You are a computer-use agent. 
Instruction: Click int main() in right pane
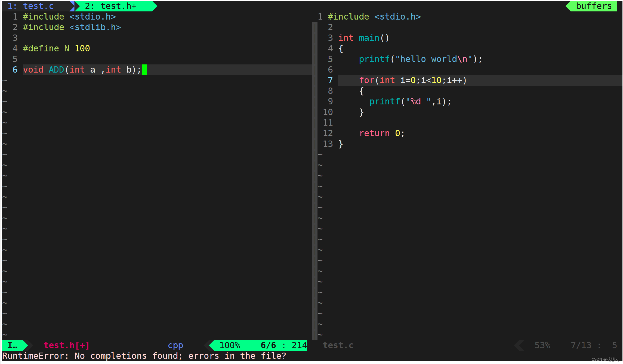coord(363,38)
